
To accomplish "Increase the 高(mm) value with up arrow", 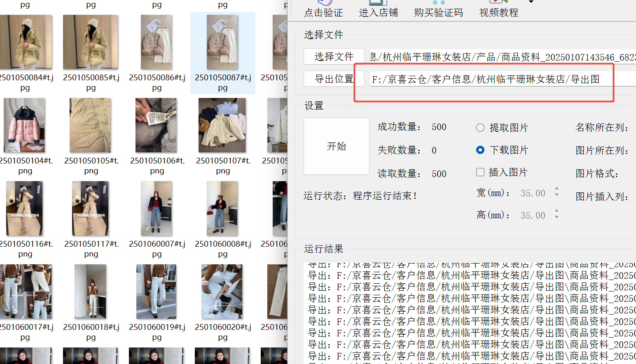I will click(x=557, y=211).
